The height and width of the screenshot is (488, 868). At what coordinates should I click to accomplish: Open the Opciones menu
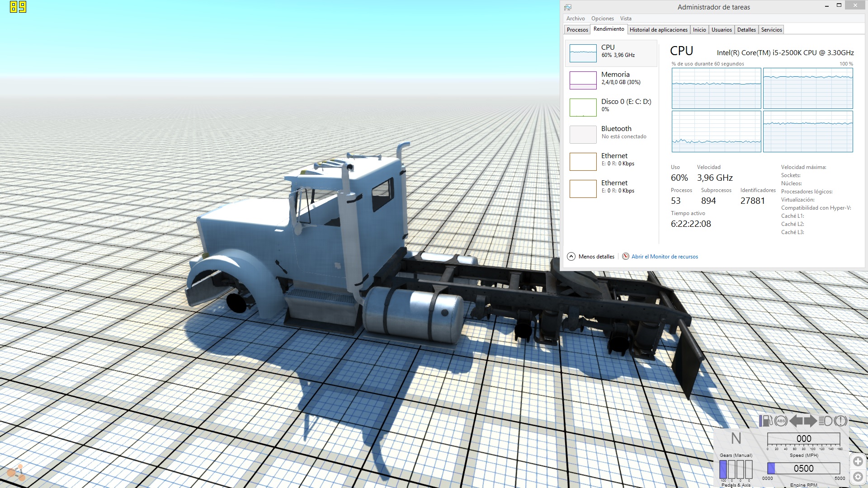coord(602,19)
